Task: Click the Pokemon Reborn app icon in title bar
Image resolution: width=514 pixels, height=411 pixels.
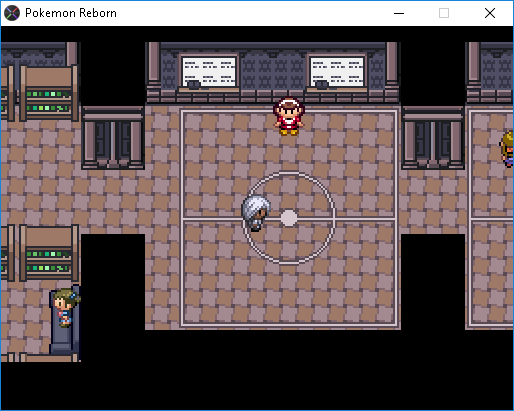Action: click(12, 13)
